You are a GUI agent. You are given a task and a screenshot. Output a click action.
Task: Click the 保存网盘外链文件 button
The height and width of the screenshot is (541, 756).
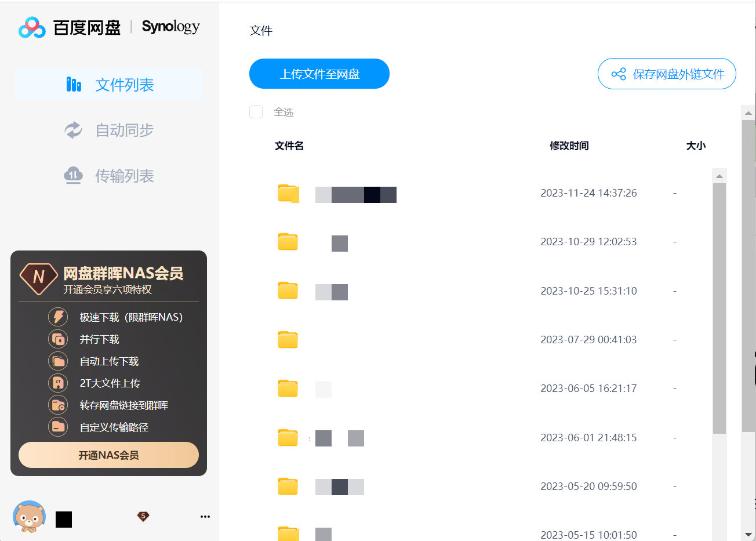667,74
